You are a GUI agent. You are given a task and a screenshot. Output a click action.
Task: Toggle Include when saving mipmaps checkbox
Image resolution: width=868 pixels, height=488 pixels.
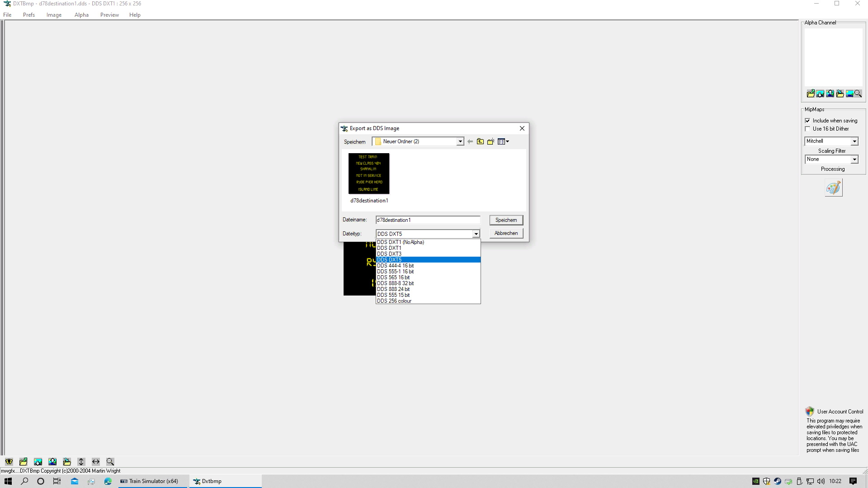(807, 121)
